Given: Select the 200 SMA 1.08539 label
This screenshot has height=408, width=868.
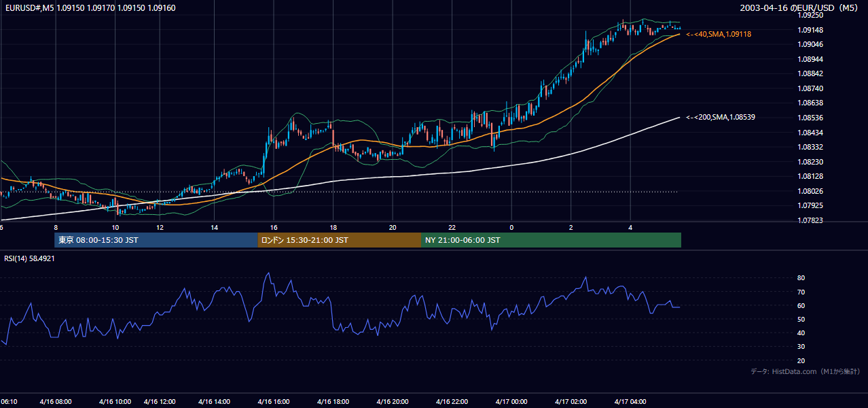Looking at the screenshot, I should (x=721, y=118).
